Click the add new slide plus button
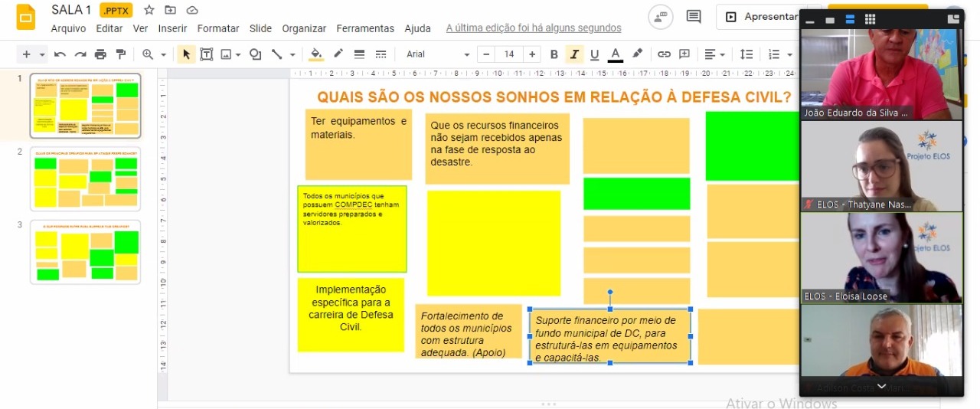This screenshot has width=980, height=409. [26, 54]
